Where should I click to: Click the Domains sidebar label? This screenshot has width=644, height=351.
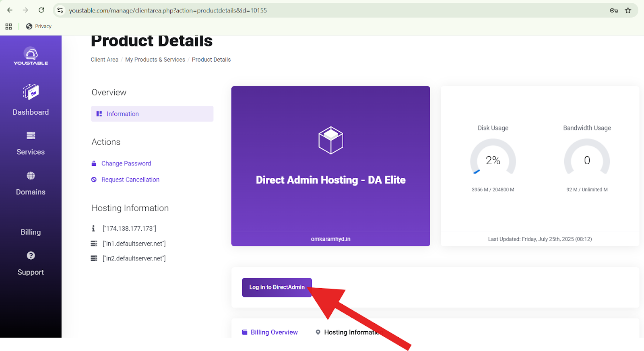31,192
